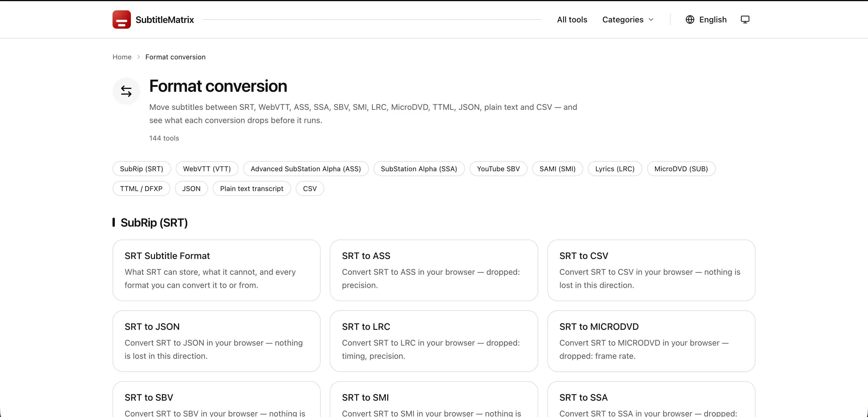Image resolution: width=868 pixels, height=417 pixels.
Task: Pick the YouTube SBV chip
Action: [498, 169]
